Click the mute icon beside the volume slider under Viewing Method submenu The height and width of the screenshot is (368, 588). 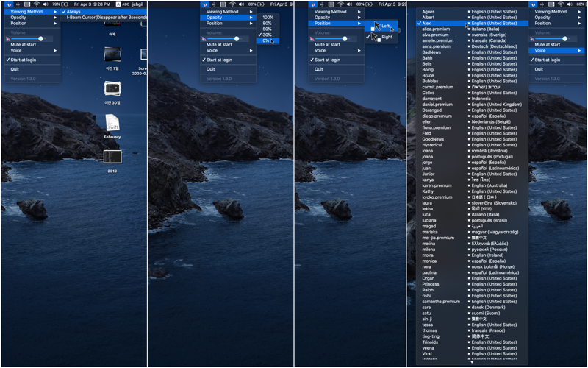tap(8, 39)
